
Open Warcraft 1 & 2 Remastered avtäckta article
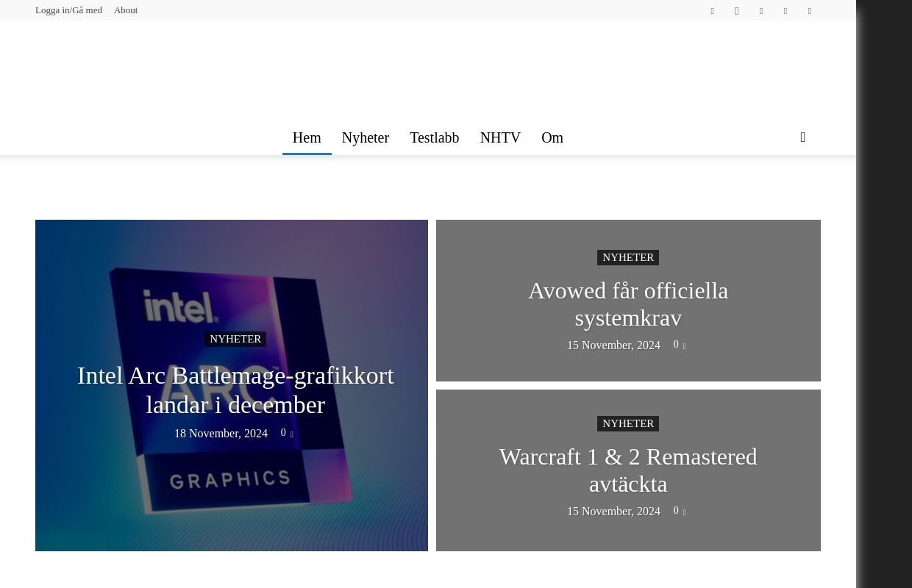pyautogui.click(x=628, y=470)
